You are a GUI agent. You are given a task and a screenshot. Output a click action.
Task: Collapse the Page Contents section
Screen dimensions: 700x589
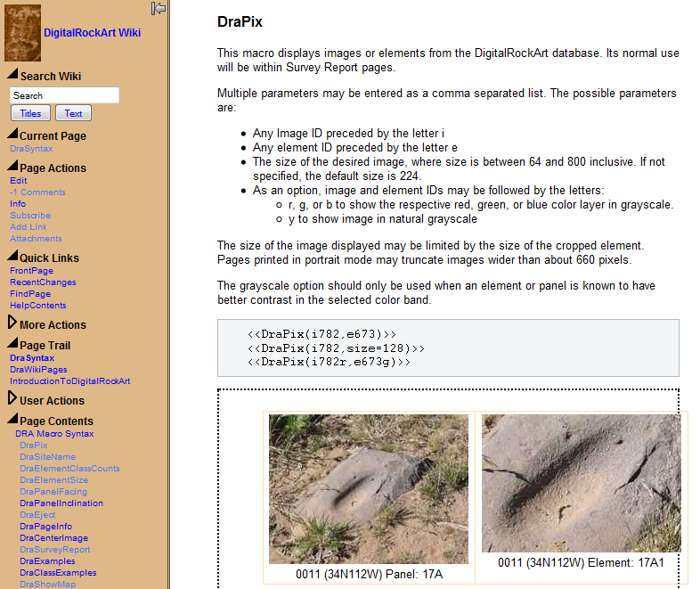click(12, 421)
